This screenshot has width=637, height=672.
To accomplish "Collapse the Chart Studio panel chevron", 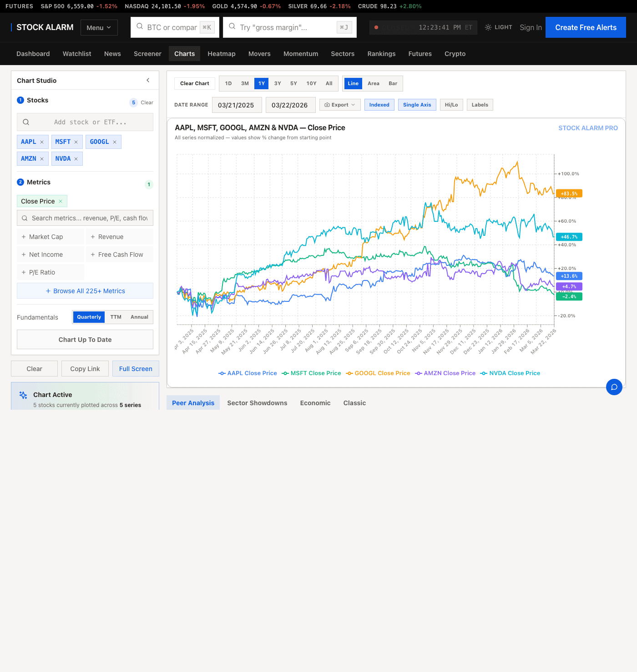I will pyautogui.click(x=148, y=80).
